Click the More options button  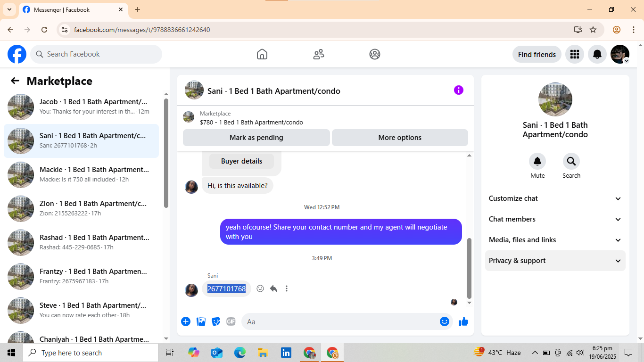[400, 138]
